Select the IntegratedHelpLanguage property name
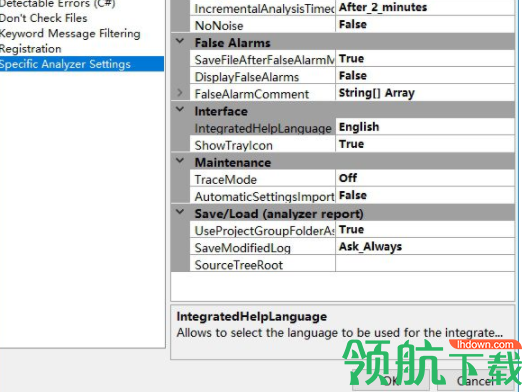This screenshot has height=392, width=522. tap(263, 128)
